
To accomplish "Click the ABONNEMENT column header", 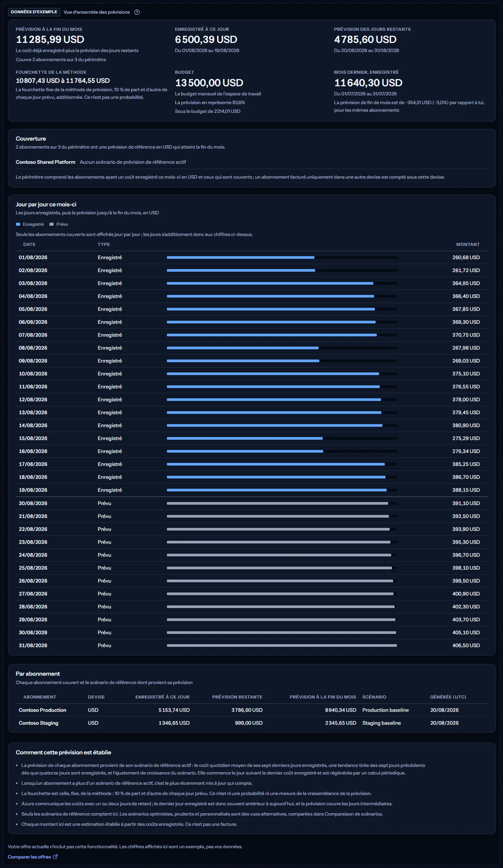I will [x=40, y=697].
